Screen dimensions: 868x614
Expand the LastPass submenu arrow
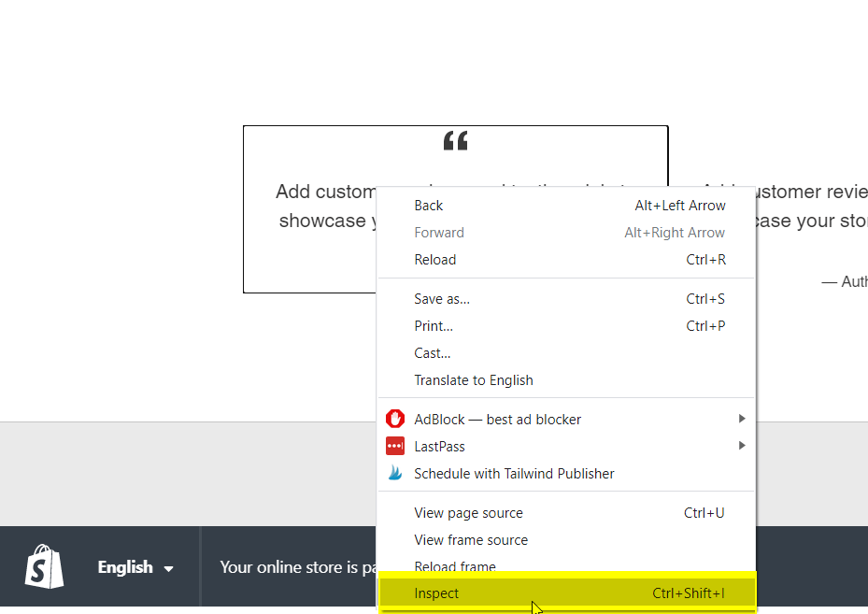click(x=742, y=446)
